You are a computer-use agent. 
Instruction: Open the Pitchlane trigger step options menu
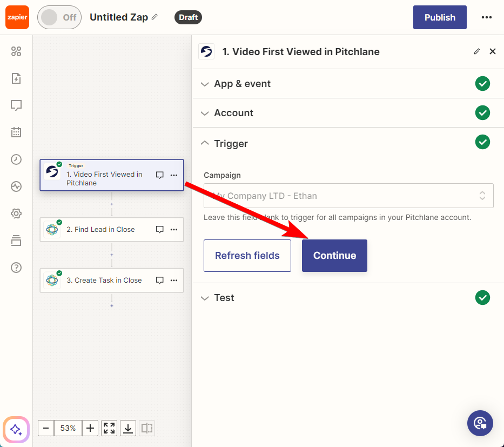click(x=174, y=175)
